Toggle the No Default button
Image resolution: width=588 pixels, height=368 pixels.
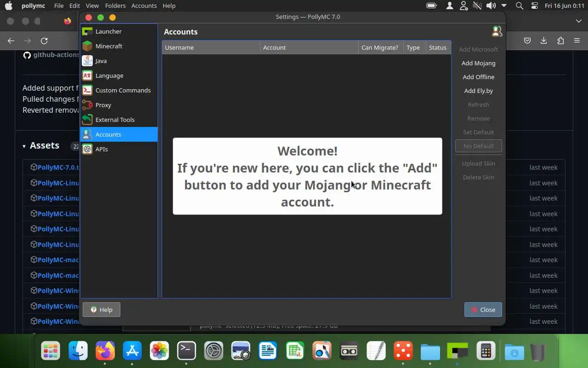coord(478,146)
